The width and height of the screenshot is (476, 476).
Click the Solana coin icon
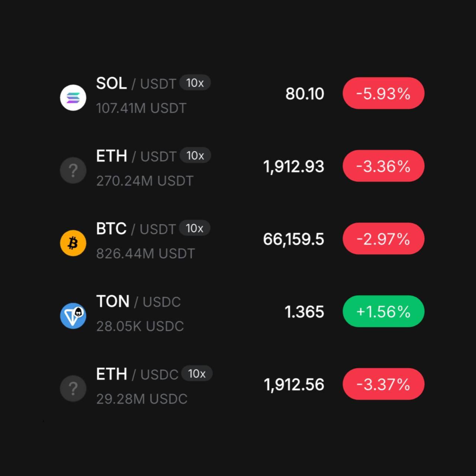tap(73, 97)
